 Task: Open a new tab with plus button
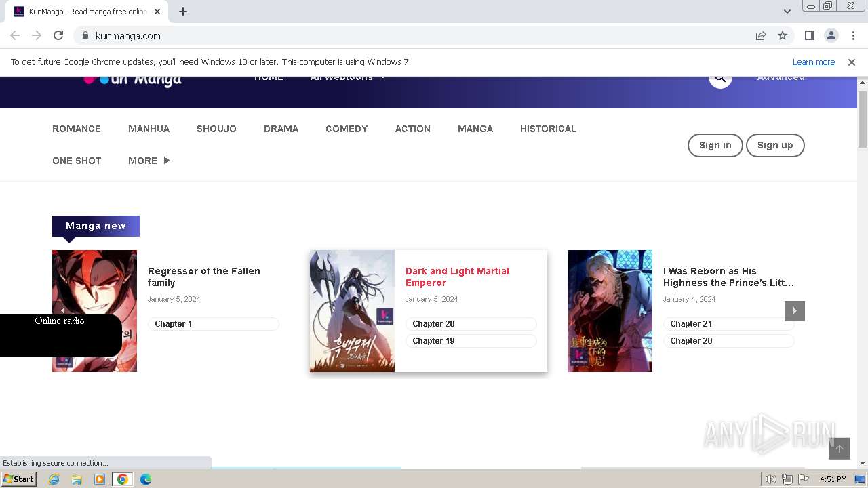click(x=182, y=12)
